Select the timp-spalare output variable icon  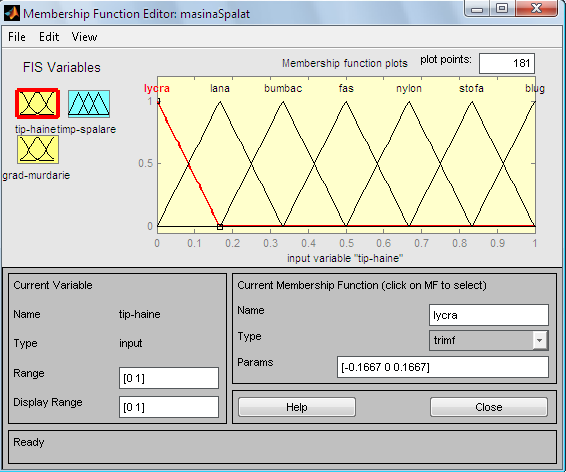click(x=89, y=104)
